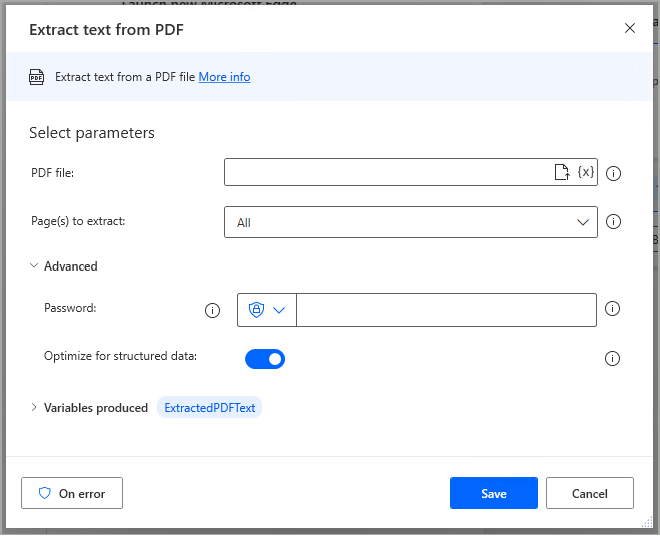Click info icon left of the password field
The height and width of the screenshot is (536, 660).
click(212, 310)
